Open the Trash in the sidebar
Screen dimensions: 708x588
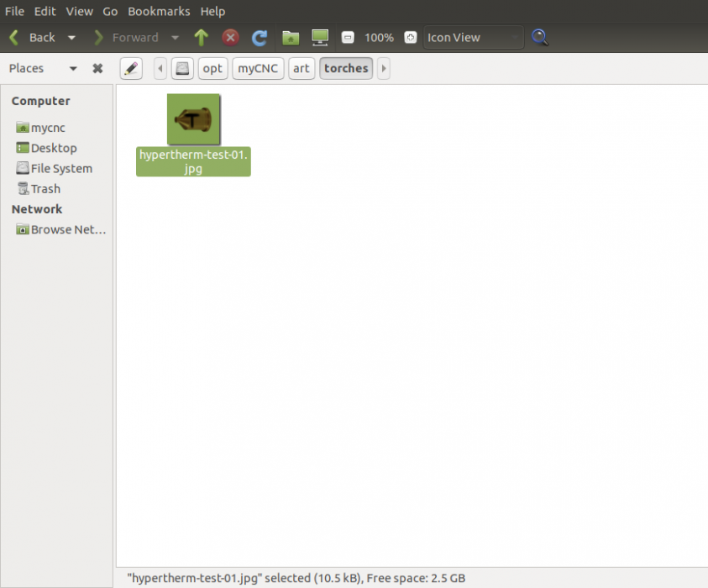(x=45, y=188)
